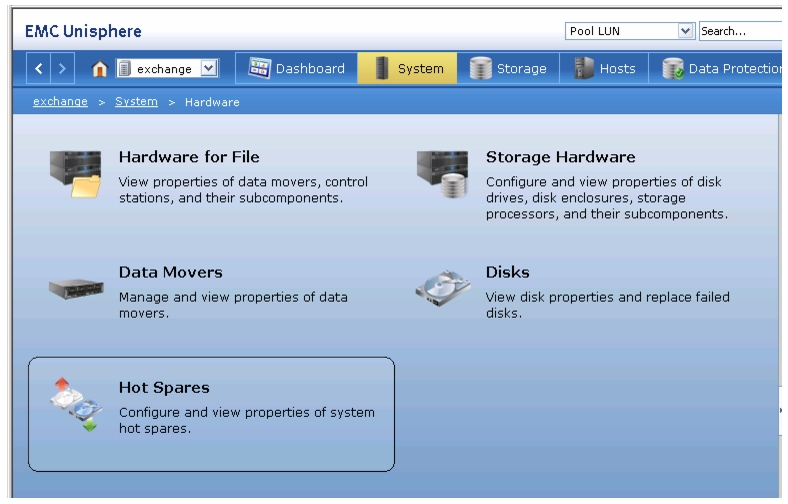Viewport: 788px width, 504px height.
Task: Click 'Configure and view properties of system hot spares' text
Action: (247, 420)
